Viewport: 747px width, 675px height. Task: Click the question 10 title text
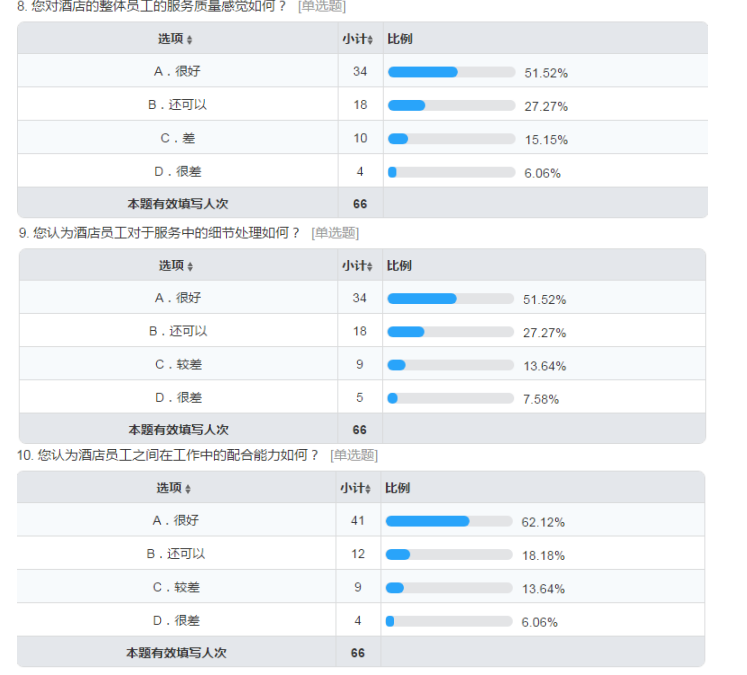coord(167,455)
